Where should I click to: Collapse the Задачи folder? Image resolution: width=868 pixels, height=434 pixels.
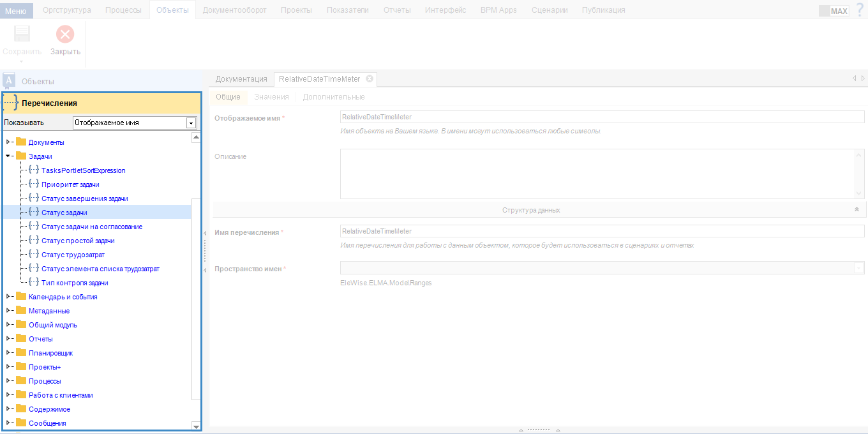click(x=8, y=156)
